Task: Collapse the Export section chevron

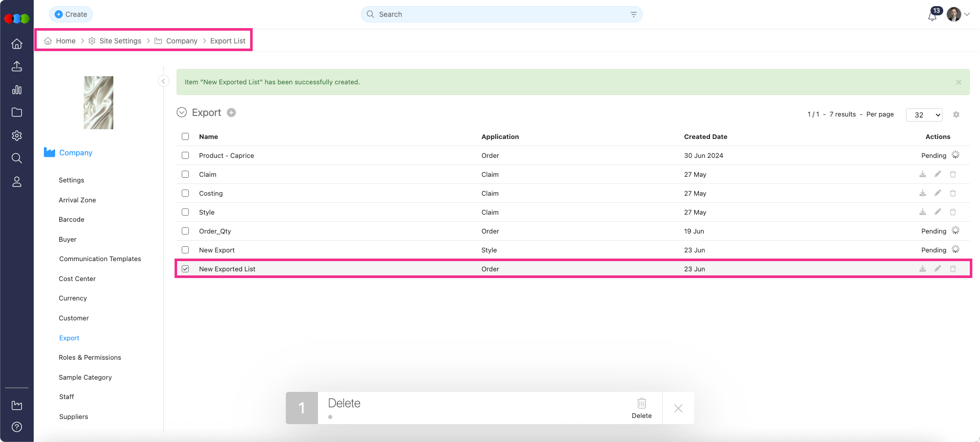Action: 182,113
